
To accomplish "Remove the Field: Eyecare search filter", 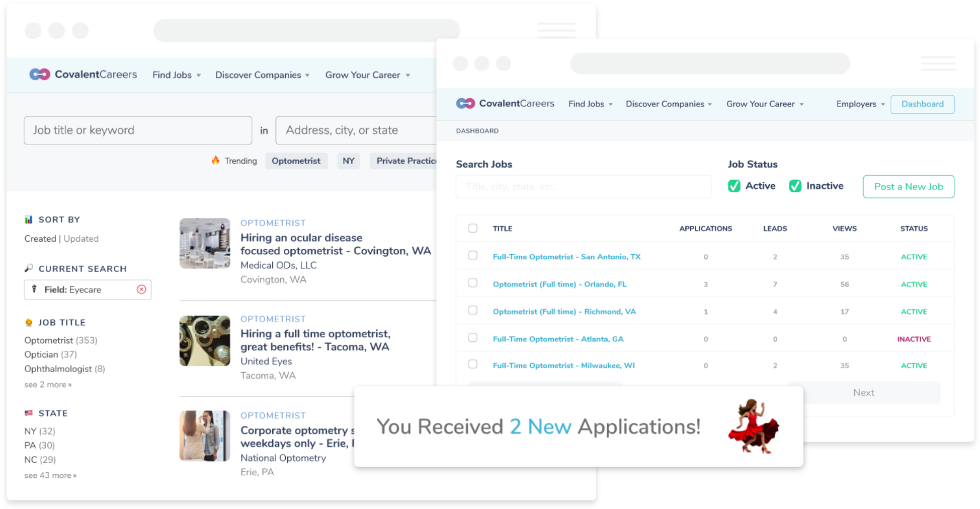I will pyautogui.click(x=141, y=289).
